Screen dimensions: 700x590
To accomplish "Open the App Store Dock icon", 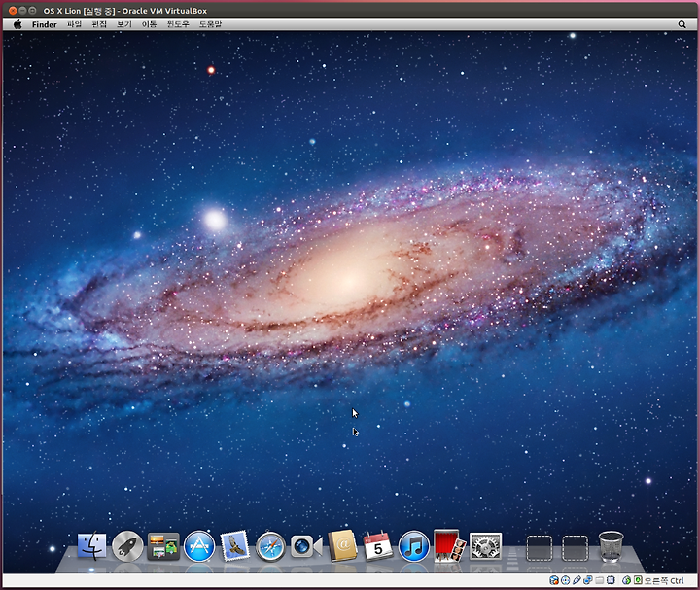I will pyautogui.click(x=199, y=546).
